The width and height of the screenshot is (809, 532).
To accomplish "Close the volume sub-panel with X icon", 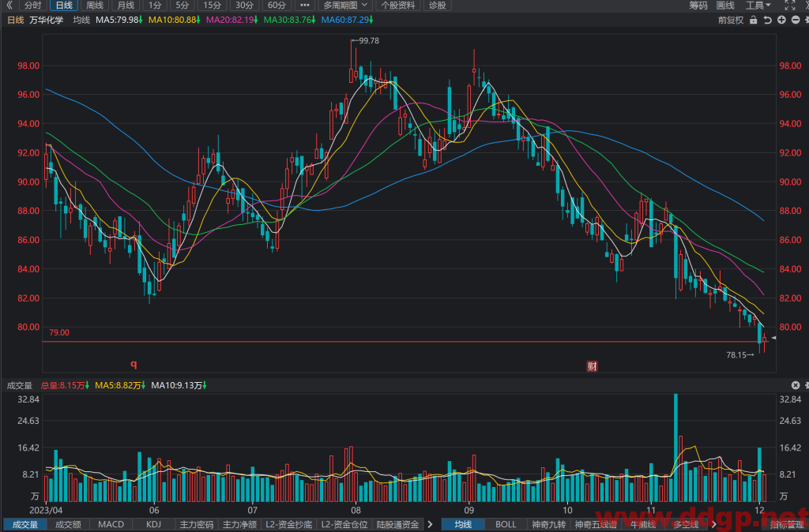I will [x=796, y=385].
